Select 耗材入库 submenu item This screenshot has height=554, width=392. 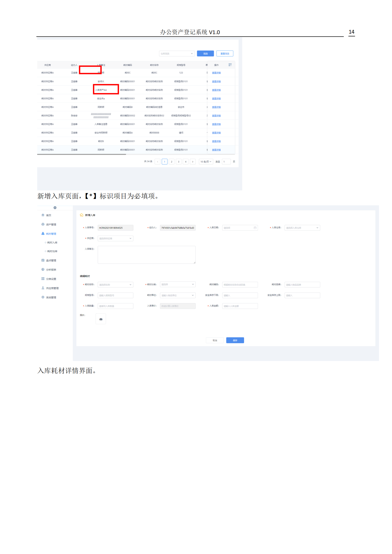[52, 243]
